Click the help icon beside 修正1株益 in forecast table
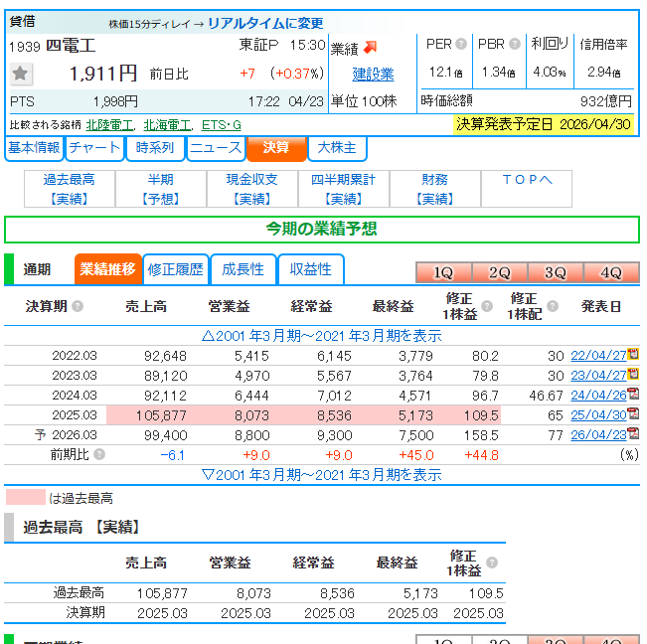647x644 pixels. coord(487,306)
